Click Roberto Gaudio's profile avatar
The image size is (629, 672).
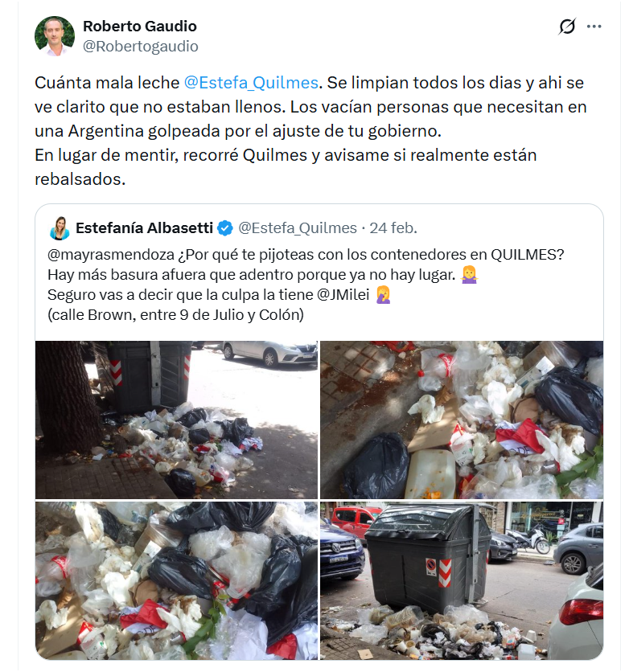click(55, 36)
